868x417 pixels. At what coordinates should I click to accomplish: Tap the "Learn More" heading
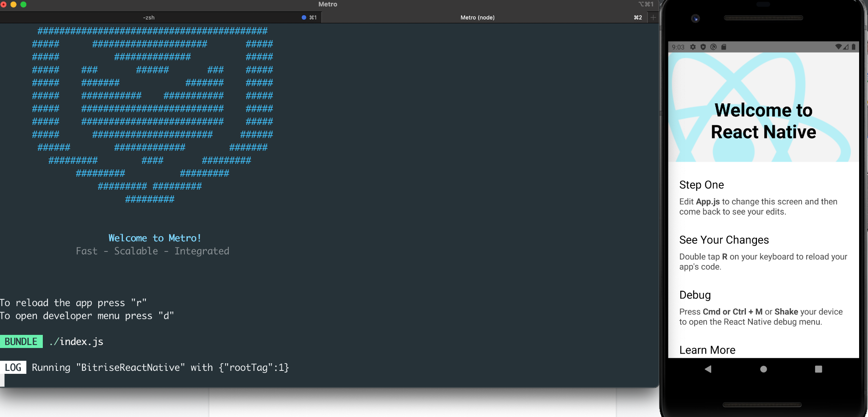click(x=707, y=350)
